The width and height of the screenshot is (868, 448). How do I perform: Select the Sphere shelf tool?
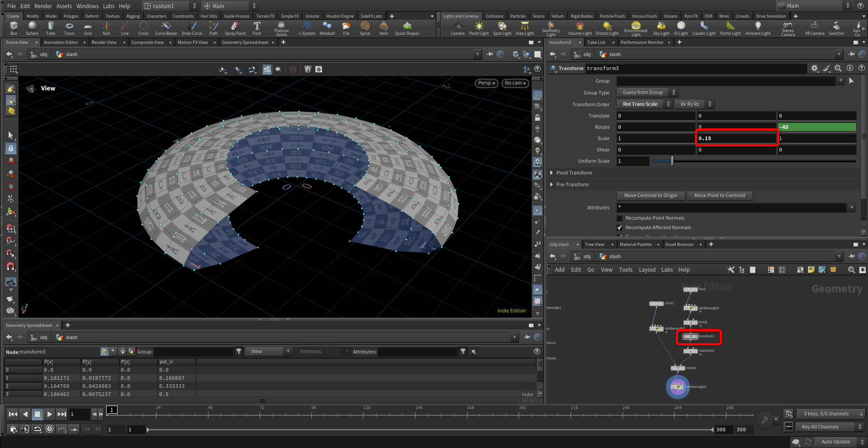coord(32,28)
